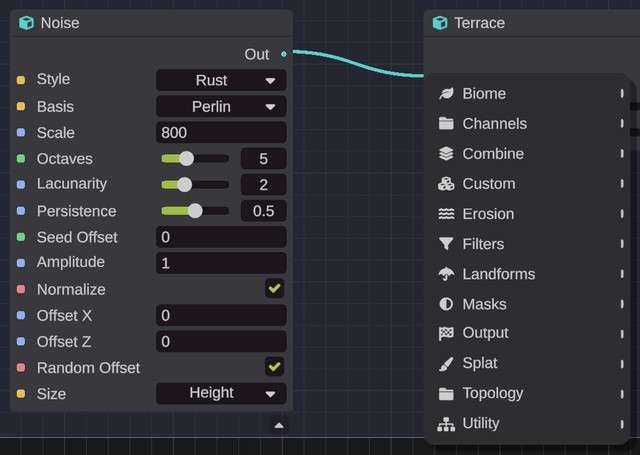
Task: Click the blue Scale input port
Action: pyautogui.click(x=21, y=132)
